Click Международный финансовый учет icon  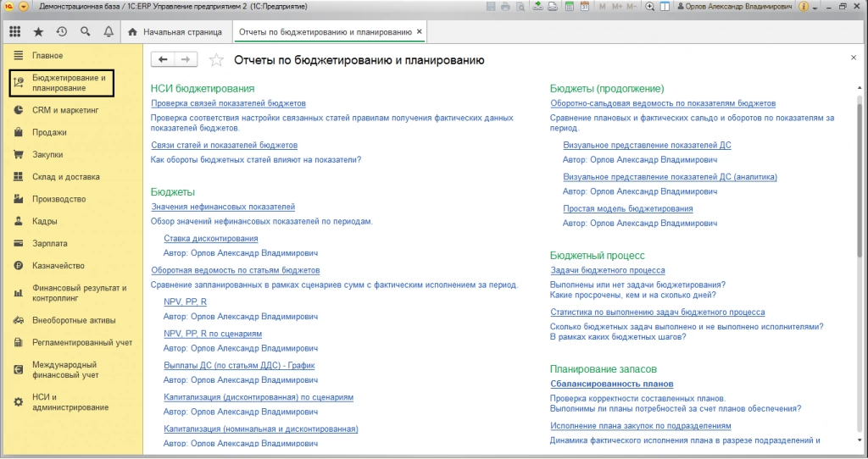(19, 369)
